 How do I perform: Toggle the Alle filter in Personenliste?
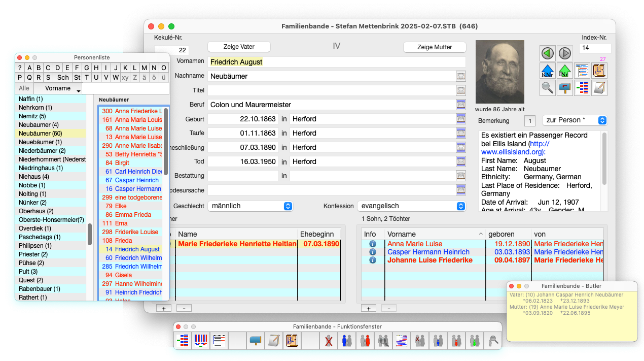coord(24,88)
